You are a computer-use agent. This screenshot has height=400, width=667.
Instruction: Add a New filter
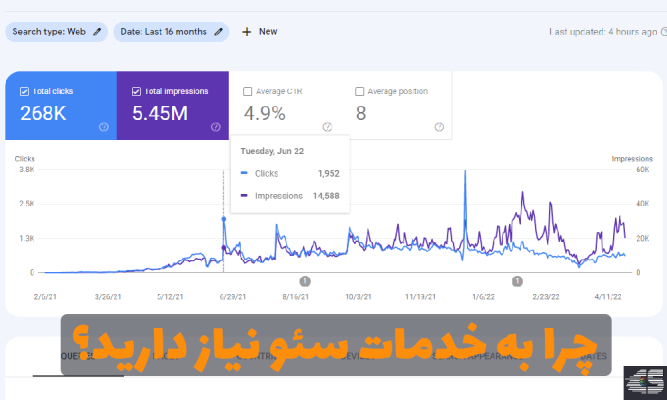[259, 32]
